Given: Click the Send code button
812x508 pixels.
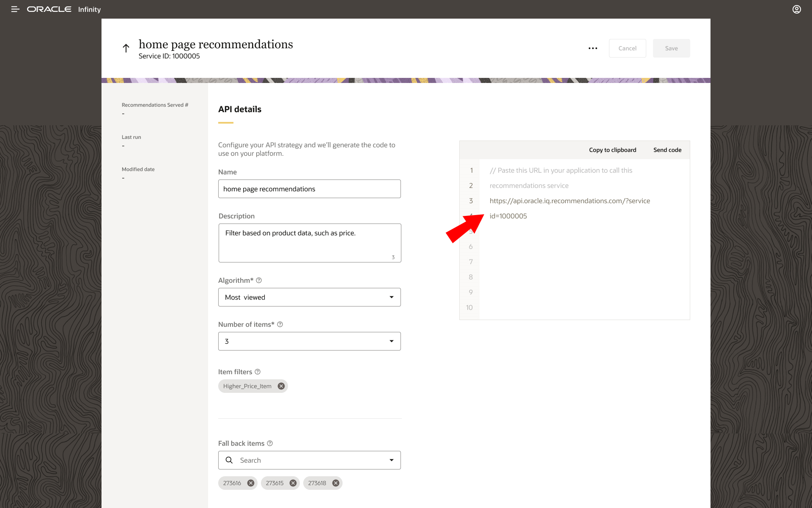Looking at the screenshot, I should click(667, 150).
